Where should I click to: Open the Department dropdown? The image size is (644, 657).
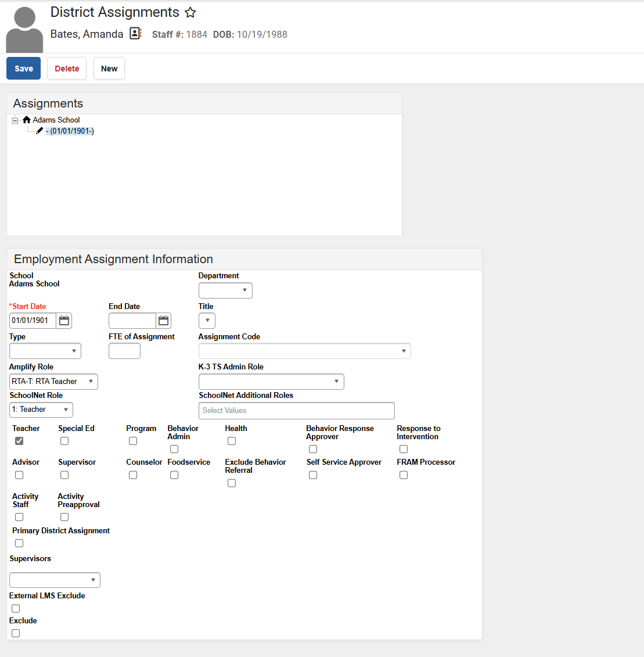pos(225,290)
